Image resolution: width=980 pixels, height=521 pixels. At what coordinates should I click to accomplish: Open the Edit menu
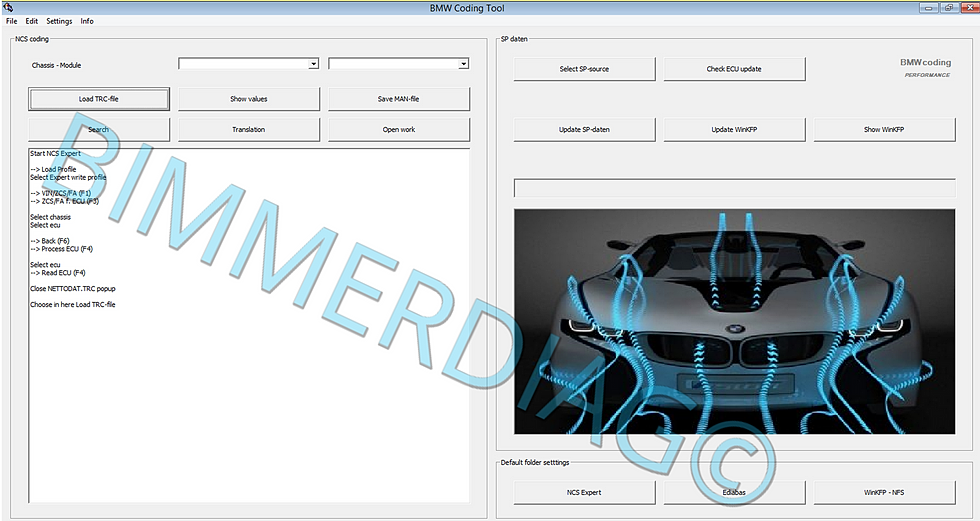(32, 21)
